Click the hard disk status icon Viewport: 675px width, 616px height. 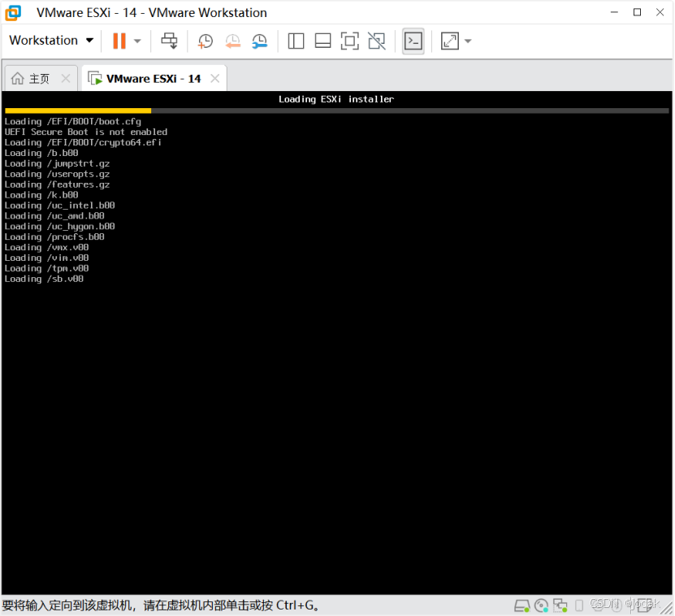point(522,605)
